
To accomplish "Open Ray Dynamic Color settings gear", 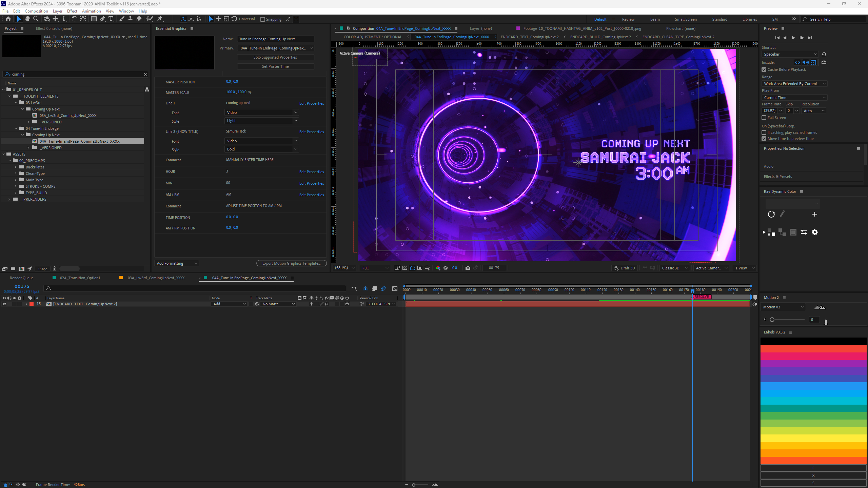I will click(x=815, y=232).
